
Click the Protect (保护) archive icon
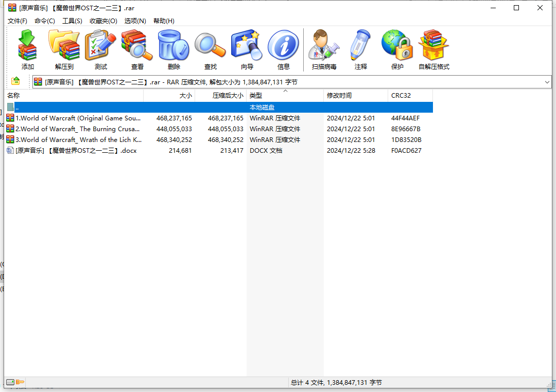click(x=397, y=50)
